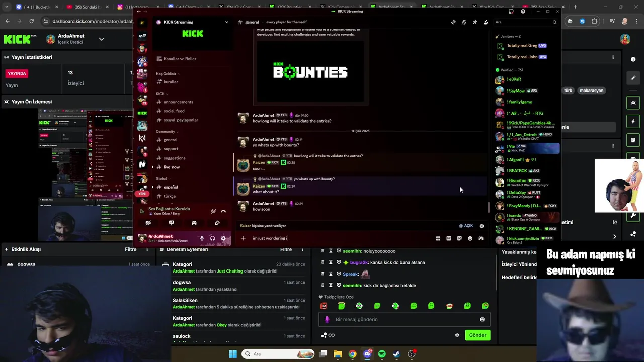Open the apps controller icon in message box
644x362 pixels.
click(481, 238)
